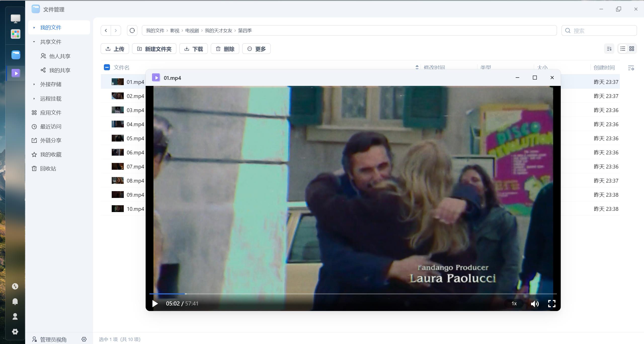Select the 08.mp4 thumbnail
This screenshot has width=644, height=344.
point(117,181)
